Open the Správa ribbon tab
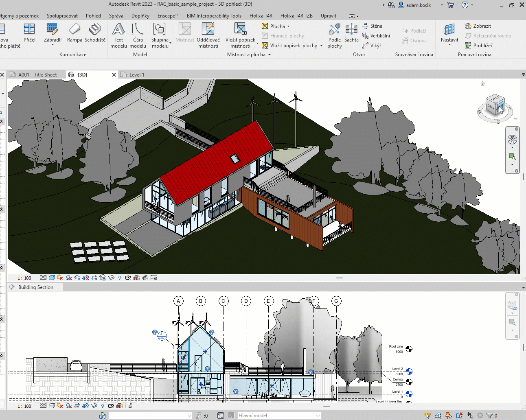The image size is (526, 420). point(116,16)
